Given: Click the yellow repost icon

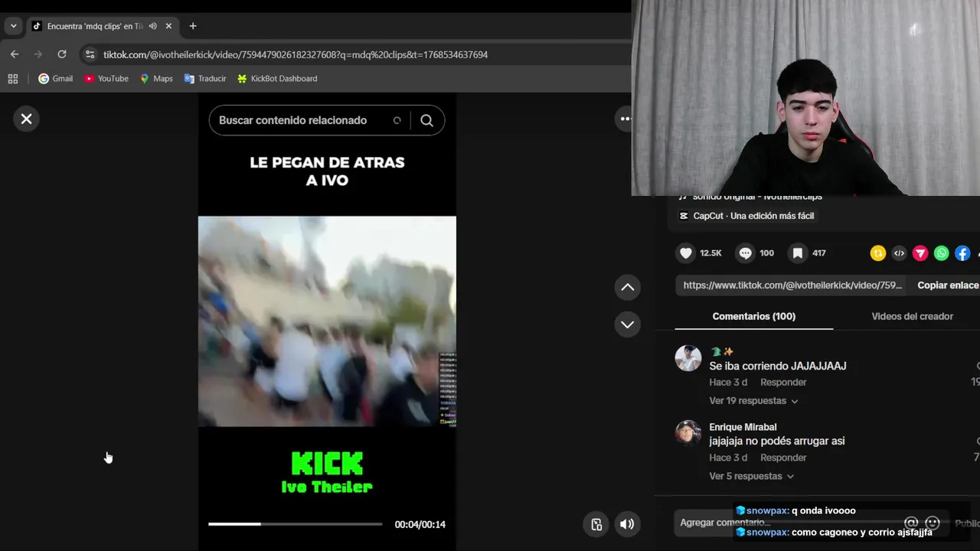Looking at the screenshot, I should 878,253.
